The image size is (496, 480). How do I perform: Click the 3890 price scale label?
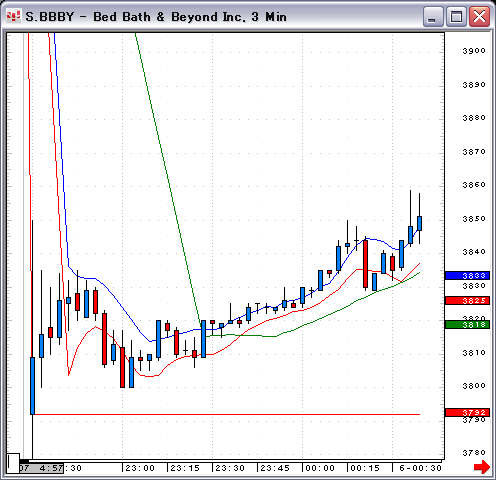point(474,85)
